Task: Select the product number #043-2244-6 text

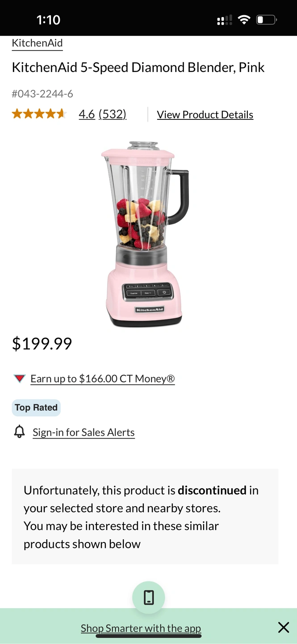Action: [42, 94]
